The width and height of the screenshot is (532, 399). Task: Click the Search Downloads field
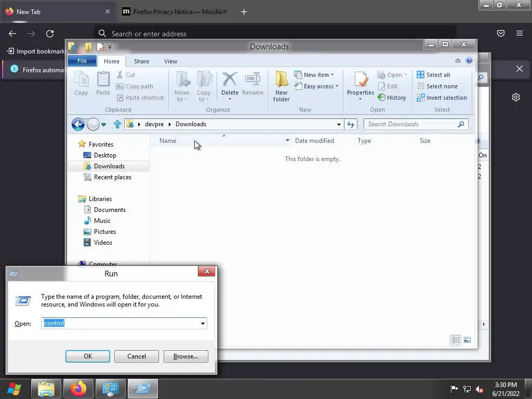[x=416, y=124]
